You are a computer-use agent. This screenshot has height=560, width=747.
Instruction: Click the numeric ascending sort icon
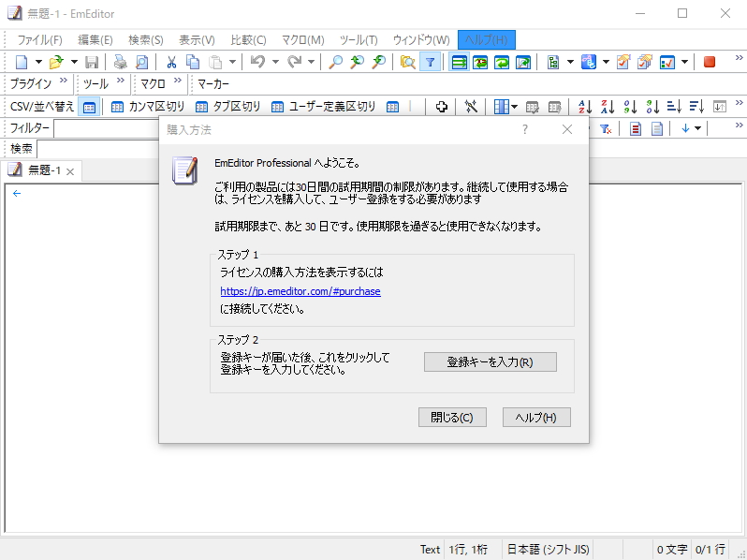[x=630, y=107]
